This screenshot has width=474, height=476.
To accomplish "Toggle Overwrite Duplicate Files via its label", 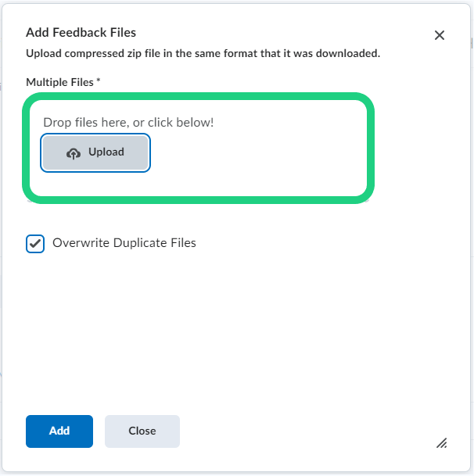I will [124, 243].
